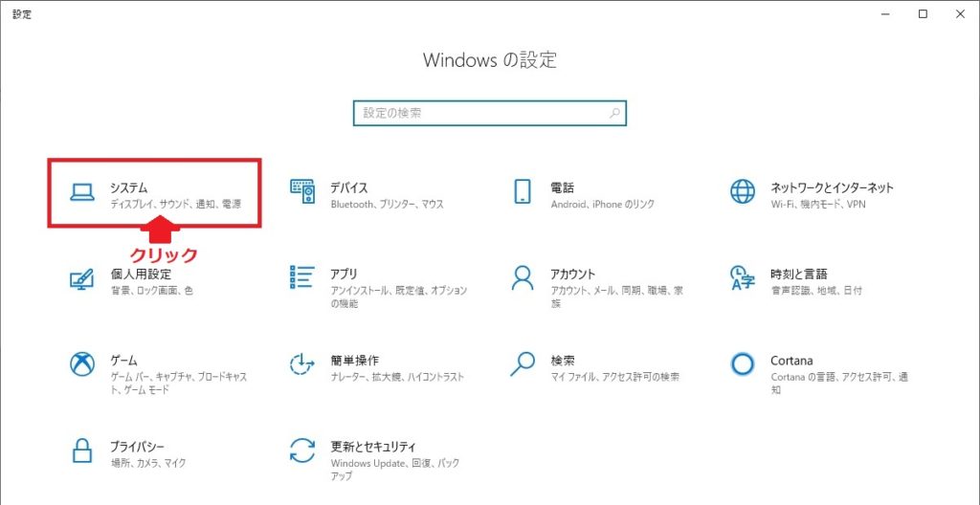Click the 音声認識、地域、日付 description

tap(816, 291)
